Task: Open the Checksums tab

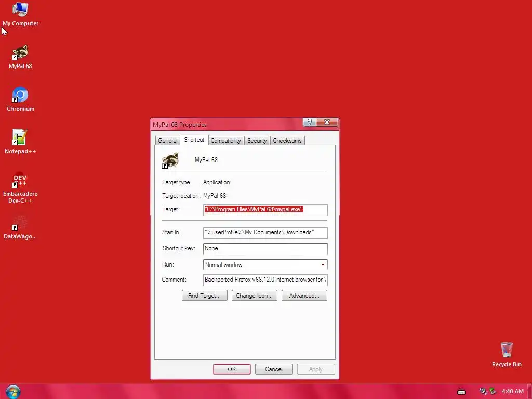Action: tap(287, 141)
